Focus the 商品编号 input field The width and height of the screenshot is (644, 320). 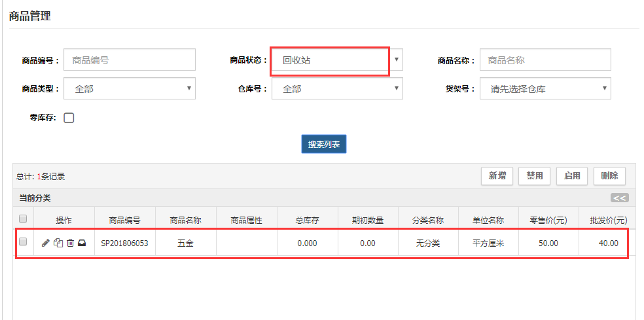tap(130, 60)
